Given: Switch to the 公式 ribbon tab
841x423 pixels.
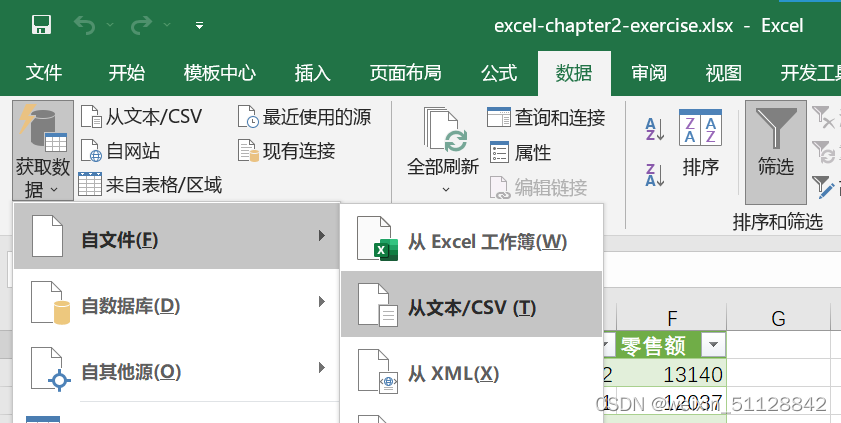Looking at the screenshot, I should [499, 73].
